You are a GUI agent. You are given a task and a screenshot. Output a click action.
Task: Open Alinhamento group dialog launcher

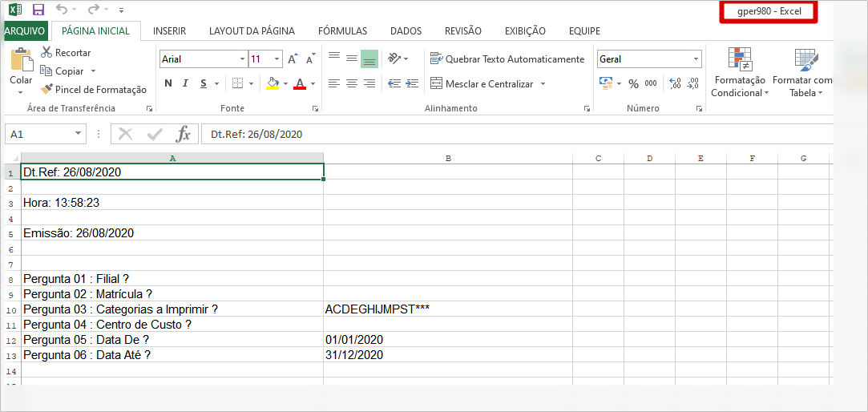[587, 109]
